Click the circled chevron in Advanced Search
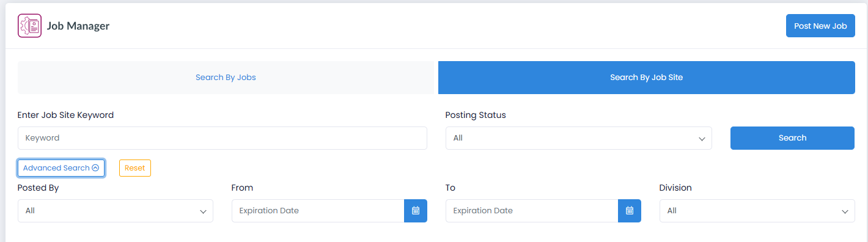868x242 pixels. pyautogui.click(x=95, y=168)
